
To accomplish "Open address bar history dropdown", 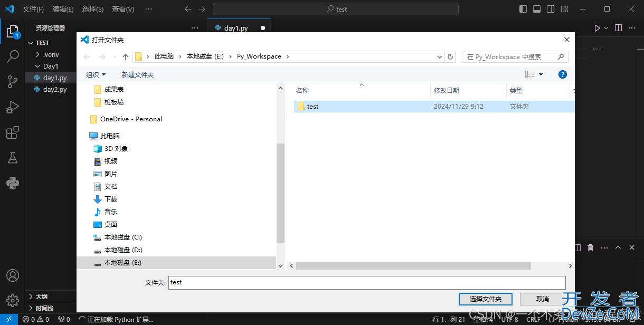I will pos(440,56).
